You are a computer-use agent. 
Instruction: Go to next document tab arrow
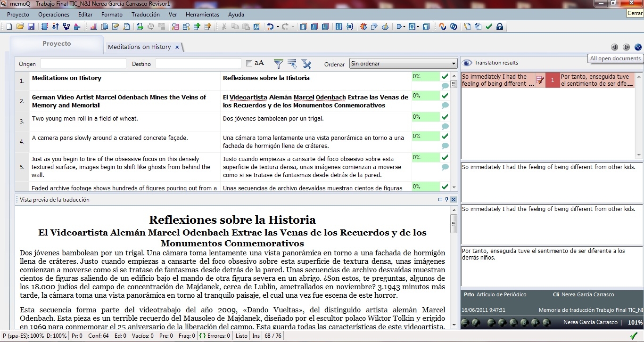pyautogui.click(x=627, y=47)
